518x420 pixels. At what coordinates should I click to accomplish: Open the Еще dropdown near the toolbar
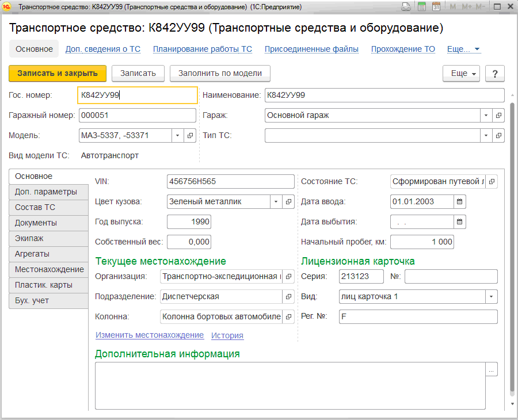[460, 74]
